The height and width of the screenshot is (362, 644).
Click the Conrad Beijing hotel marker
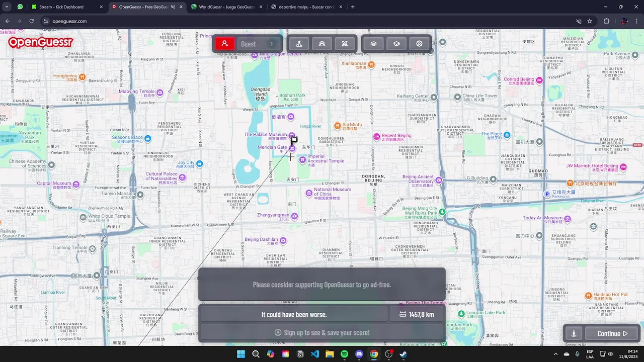(x=539, y=80)
